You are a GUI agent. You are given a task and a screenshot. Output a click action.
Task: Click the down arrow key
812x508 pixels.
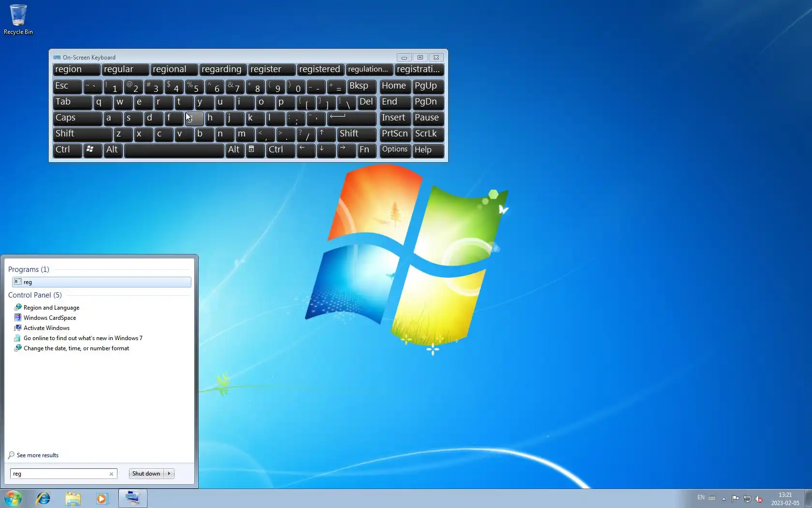pyautogui.click(x=326, y=150)
